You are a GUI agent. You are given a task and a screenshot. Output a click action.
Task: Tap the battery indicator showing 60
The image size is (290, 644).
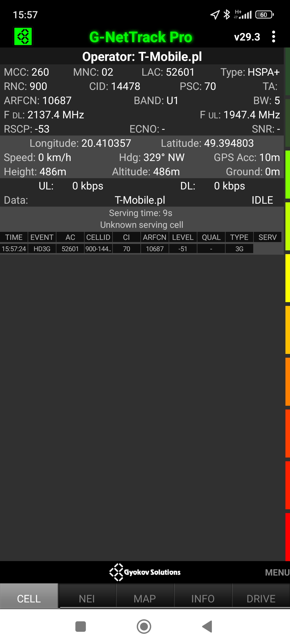(264, 14)
